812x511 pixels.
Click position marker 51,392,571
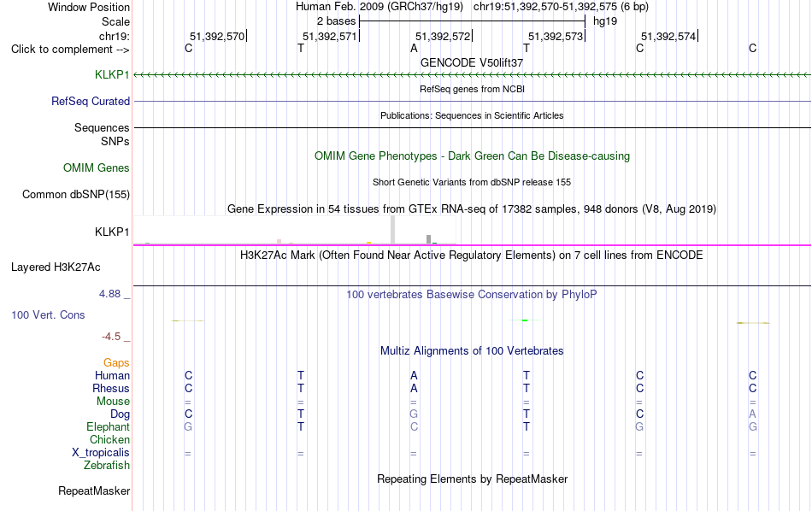click(331, 36)
